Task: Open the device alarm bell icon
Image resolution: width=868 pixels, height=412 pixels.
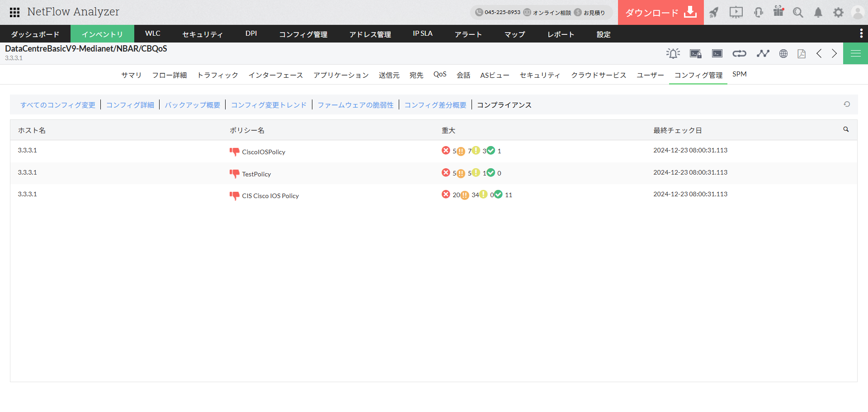Action: [x=673, y=53]
